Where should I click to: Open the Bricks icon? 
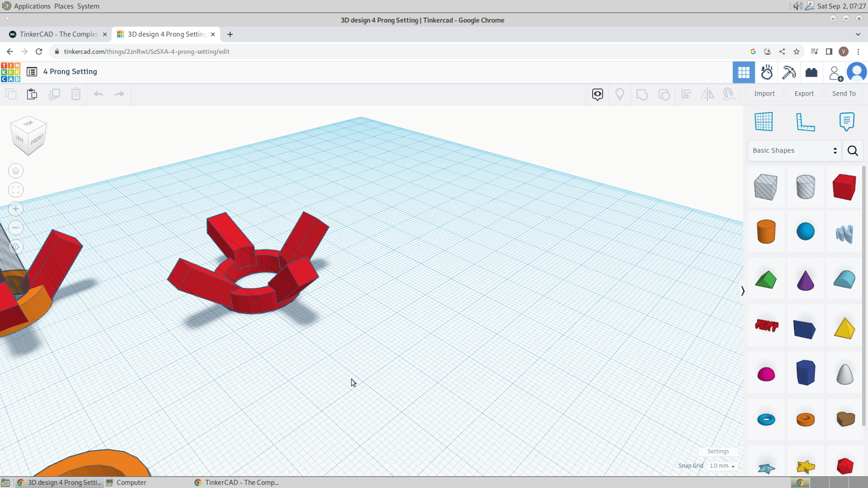tap(811, 72)
